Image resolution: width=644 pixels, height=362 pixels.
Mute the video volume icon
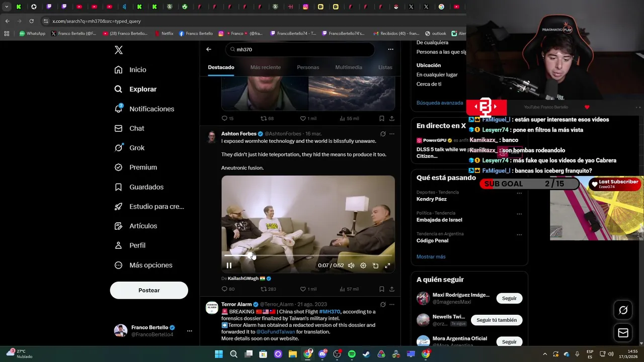click(351, 265)
